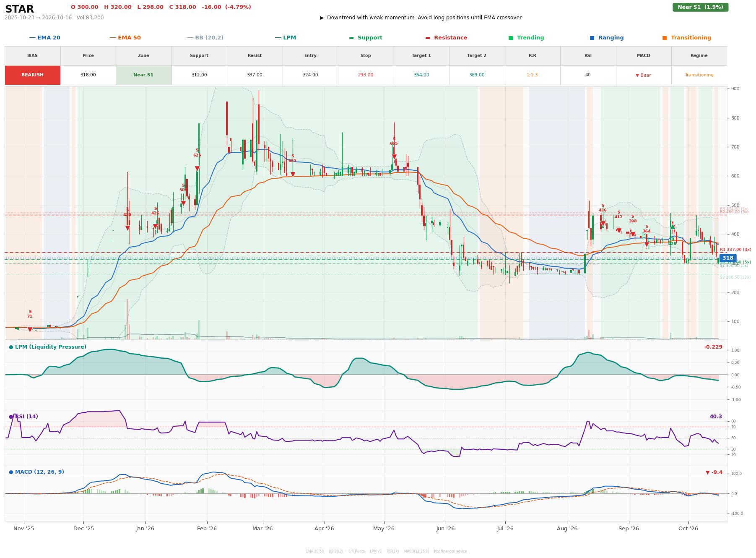Click the Regime column header
The height and width of the screenshot is (558, 756).
(x=699, y=55)
